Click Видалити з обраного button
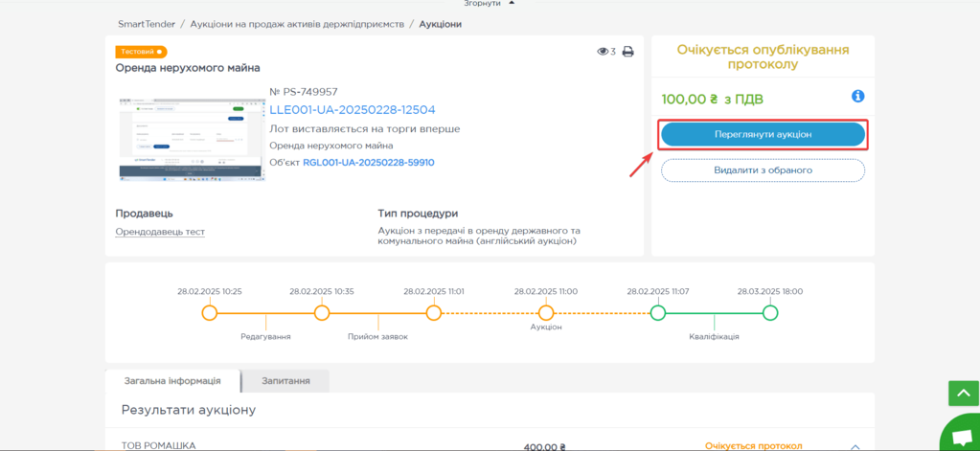The image size is (980, 451). [763, 169]
